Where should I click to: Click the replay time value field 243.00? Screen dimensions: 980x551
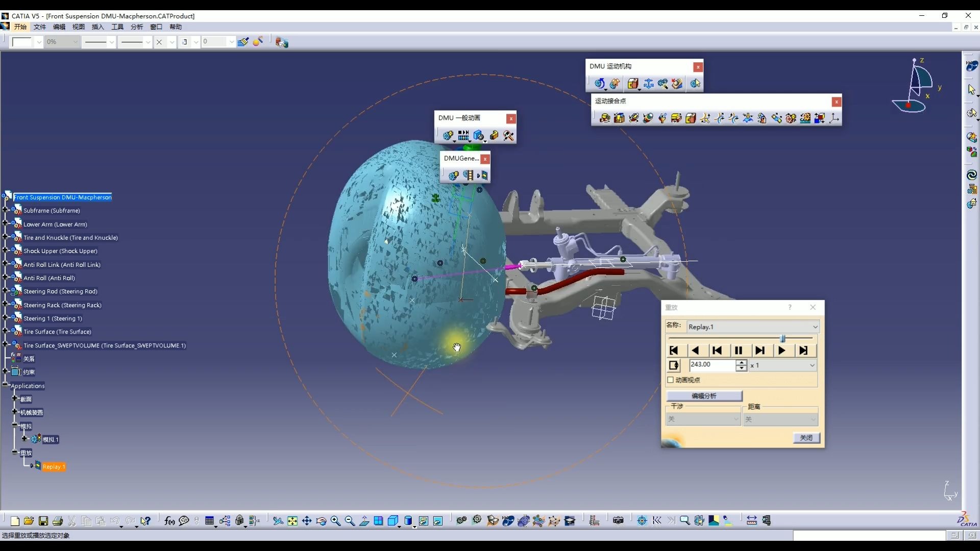(x=712, y=365)
